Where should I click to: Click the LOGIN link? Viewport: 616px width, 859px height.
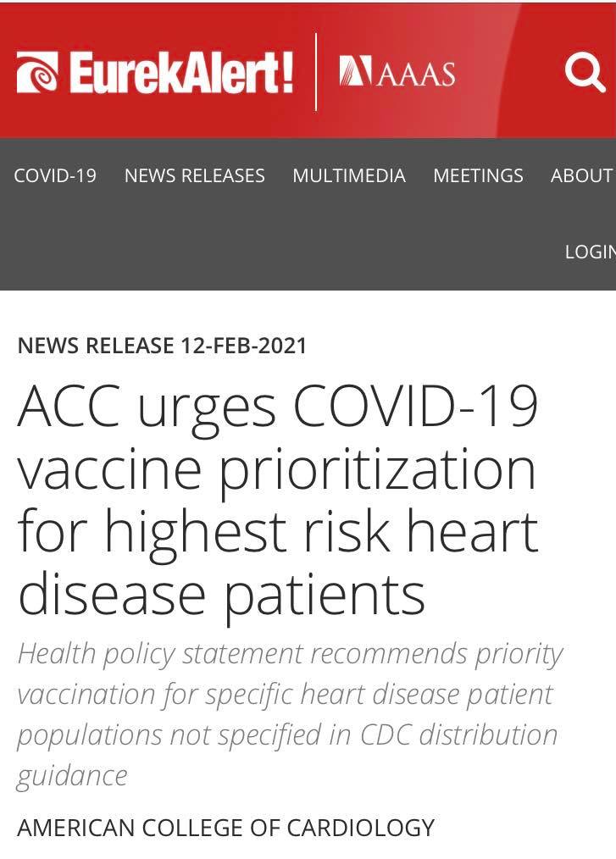pos(590,252)
